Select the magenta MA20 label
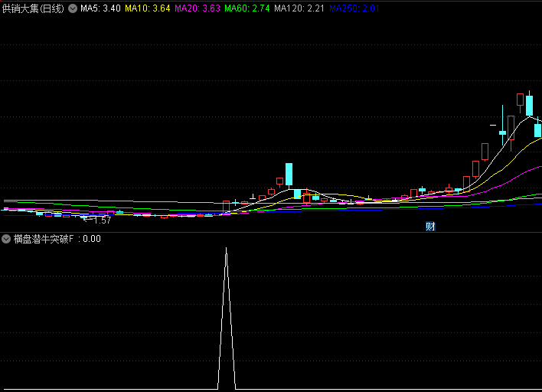542x392 pixels. (198, 8)
